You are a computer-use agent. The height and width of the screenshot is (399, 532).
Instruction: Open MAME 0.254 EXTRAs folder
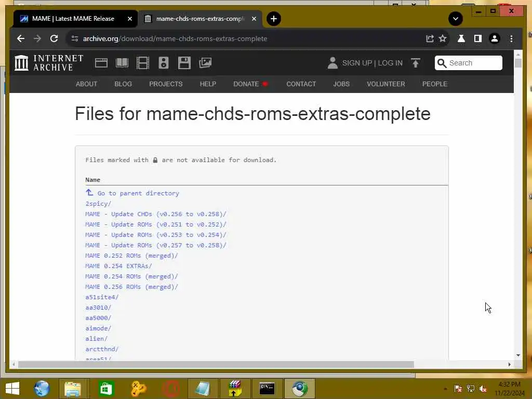click(x=119, y=266)
